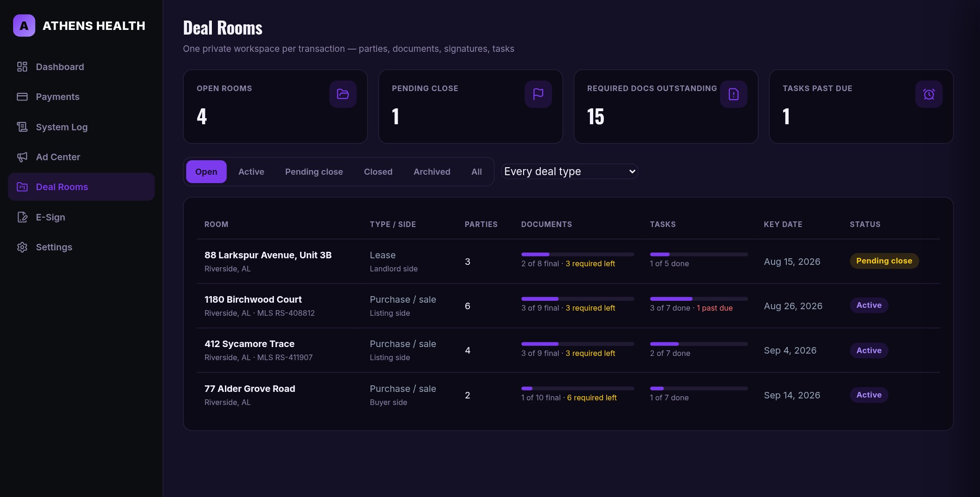Viewport: 980px width, 497px height.
Task: Open the E-Sign section
Action: pos(81,217)
